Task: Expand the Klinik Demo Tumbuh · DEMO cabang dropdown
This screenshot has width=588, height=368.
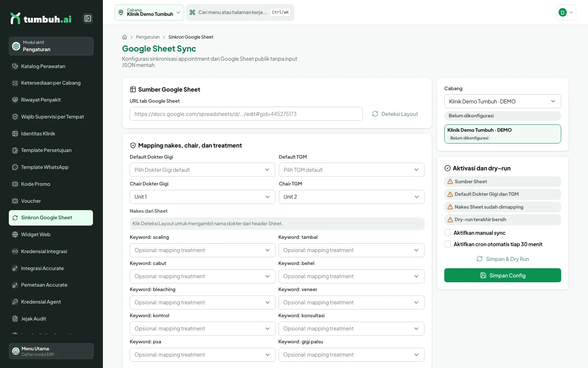Action: point(502,101)
